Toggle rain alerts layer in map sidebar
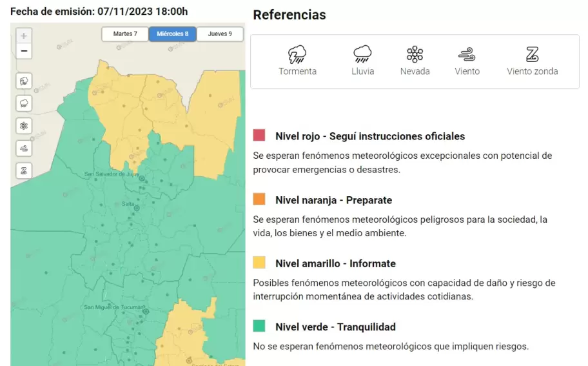The width and height of the screenshot is (588, 366). tap(24, 103)
